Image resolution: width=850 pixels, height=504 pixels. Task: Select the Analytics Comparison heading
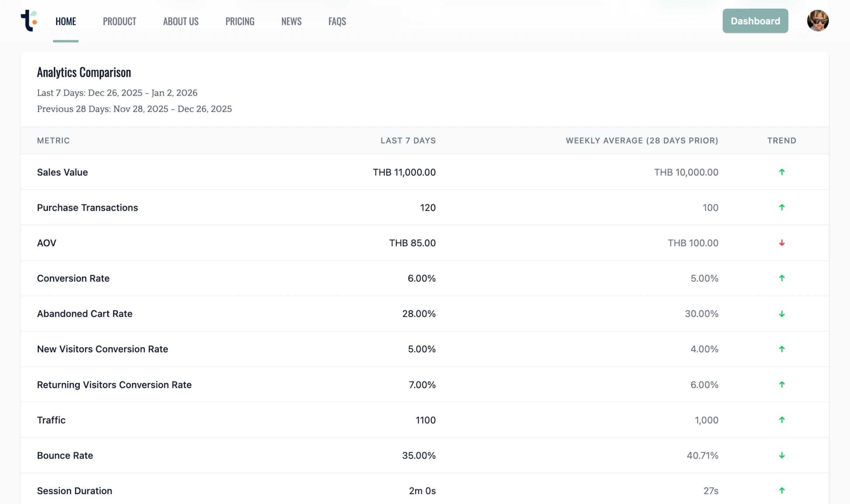coord(84,72)
